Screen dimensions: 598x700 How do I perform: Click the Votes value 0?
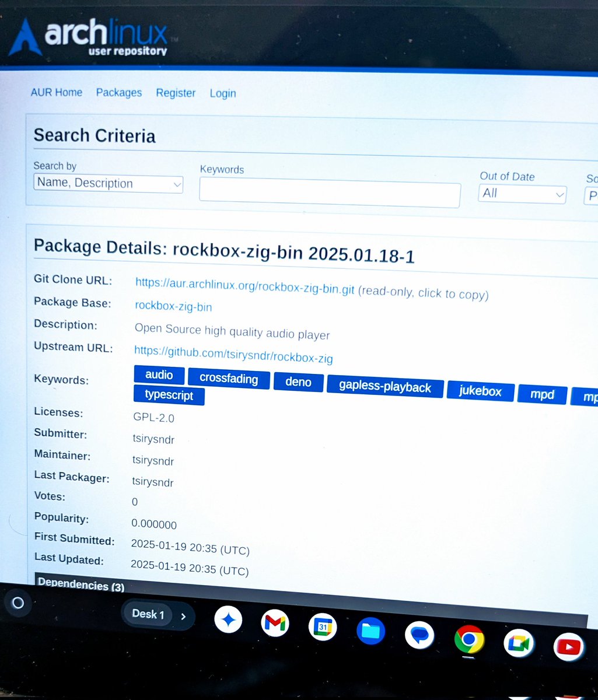click(x=135, y=502)
